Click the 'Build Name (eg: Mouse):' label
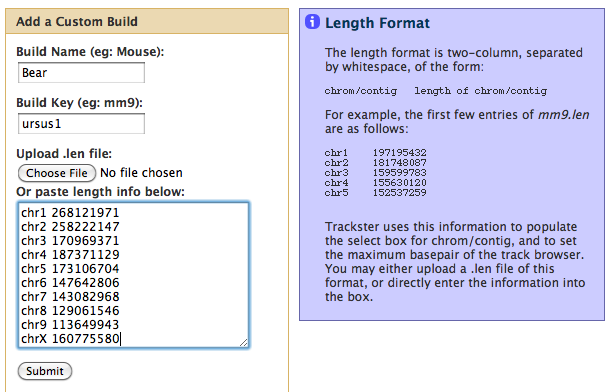 (x=90, y=52)
